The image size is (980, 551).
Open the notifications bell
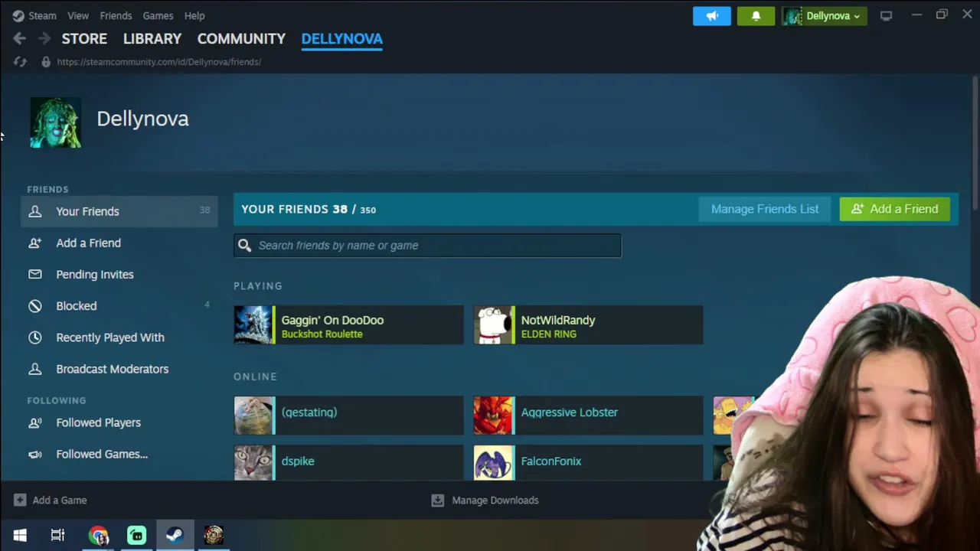pos(756,16)
